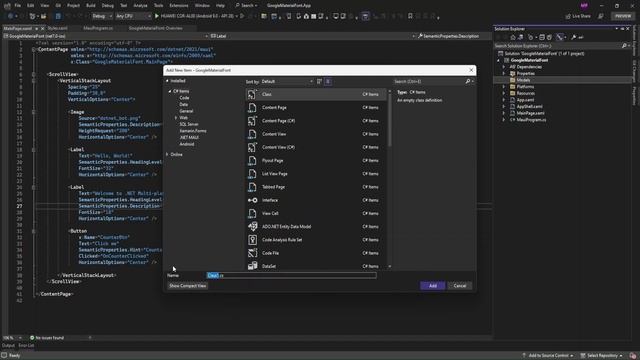Screen dimensions: 640x360
Task: Collapse the C# Items category node
Action: (170, 91)
